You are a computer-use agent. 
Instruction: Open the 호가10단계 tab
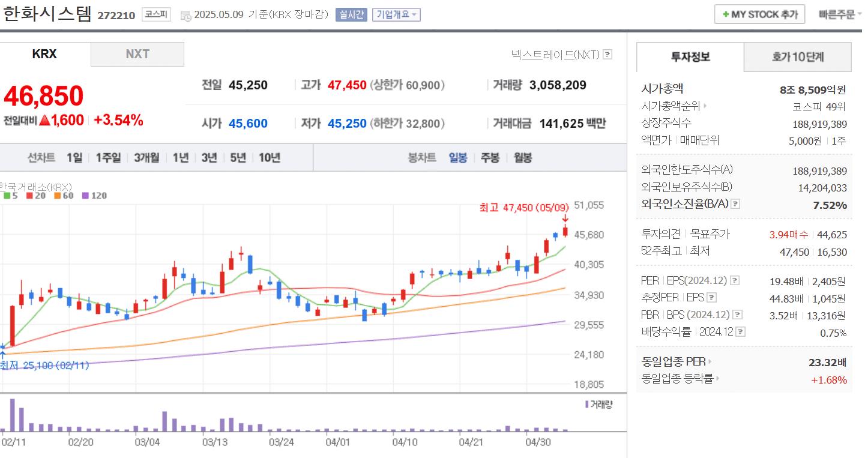point(798,57)
